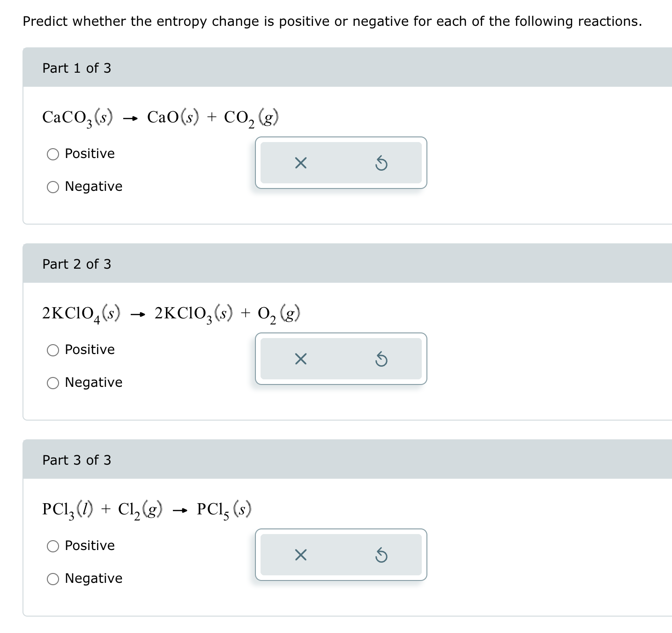This screenshot has height=633, width=672.
Task: Clear the Part 3 answer with X icon
Action: click(300, 555)
